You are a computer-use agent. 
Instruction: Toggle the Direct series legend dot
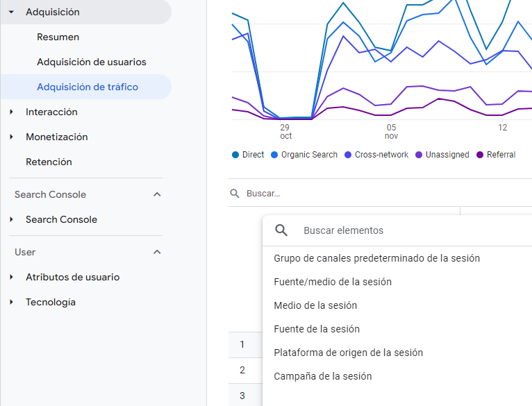235,155
